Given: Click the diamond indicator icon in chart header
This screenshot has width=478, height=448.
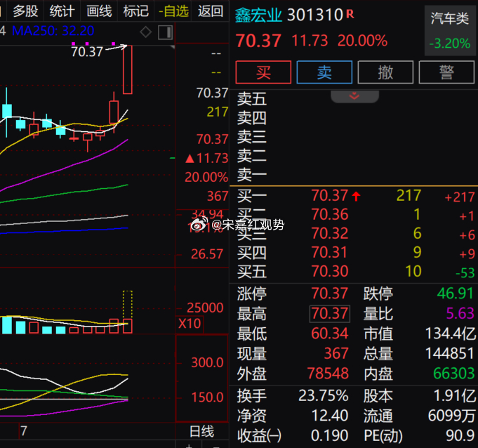Looking at the screenshot, I should (146, 32).
